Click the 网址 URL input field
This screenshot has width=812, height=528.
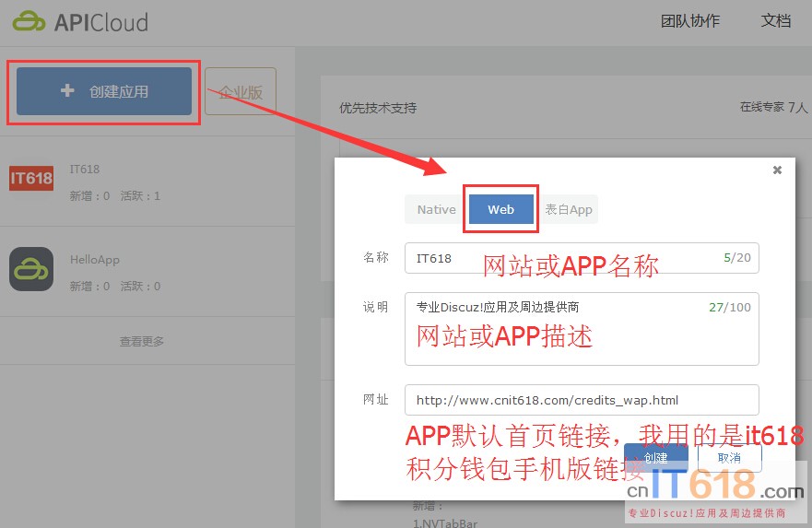(581, 400)
